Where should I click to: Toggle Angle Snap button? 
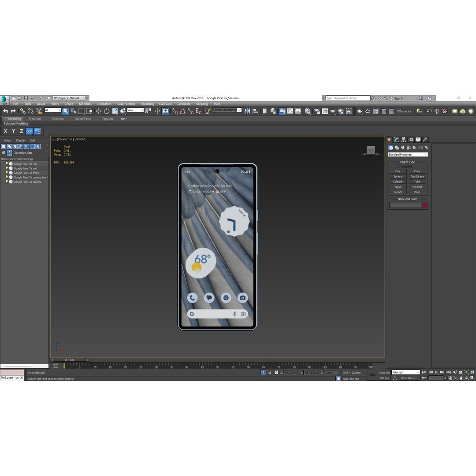pyautogui.click(x=183, y=111)
